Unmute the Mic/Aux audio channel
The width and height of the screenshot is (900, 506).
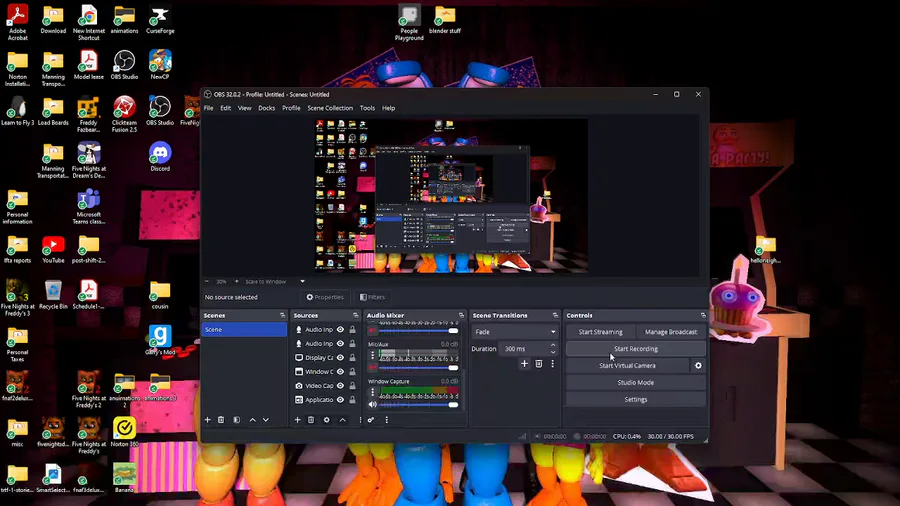click(373, 368)
